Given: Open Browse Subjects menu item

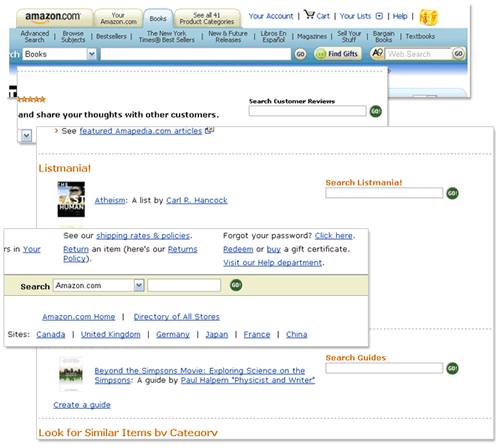Looking at the screenshot, I should pos(73,36).
